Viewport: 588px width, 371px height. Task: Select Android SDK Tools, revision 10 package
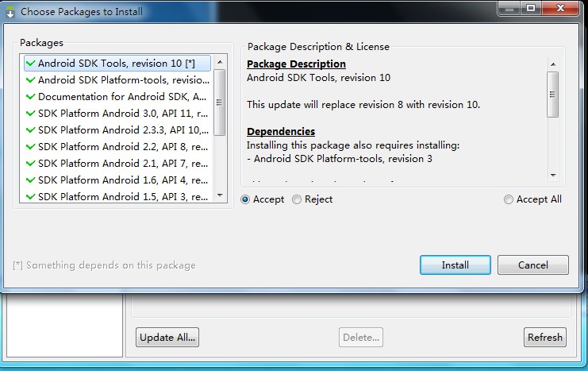117,63
